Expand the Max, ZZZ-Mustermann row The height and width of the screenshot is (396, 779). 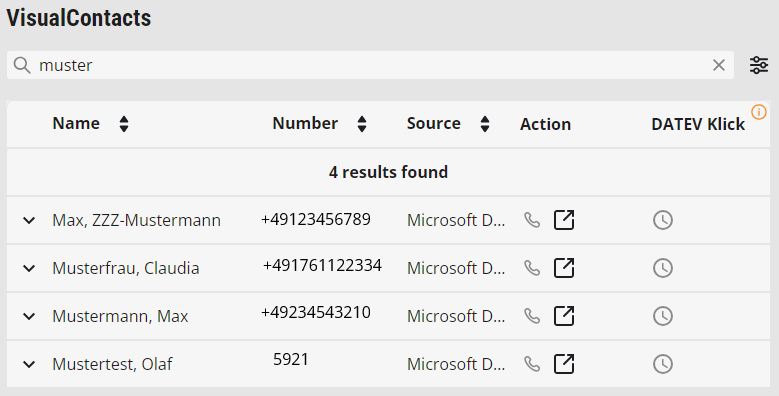pos(29,220)
